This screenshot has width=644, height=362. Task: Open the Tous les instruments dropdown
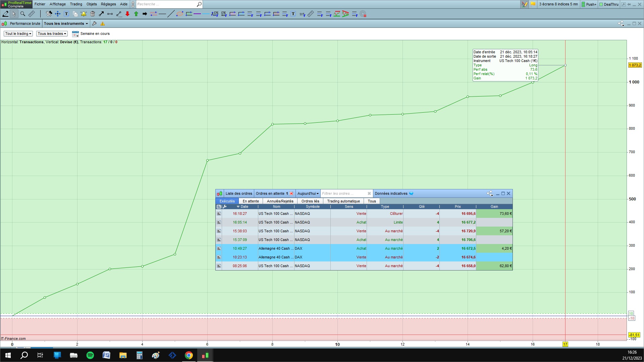[x=66, y=23]
